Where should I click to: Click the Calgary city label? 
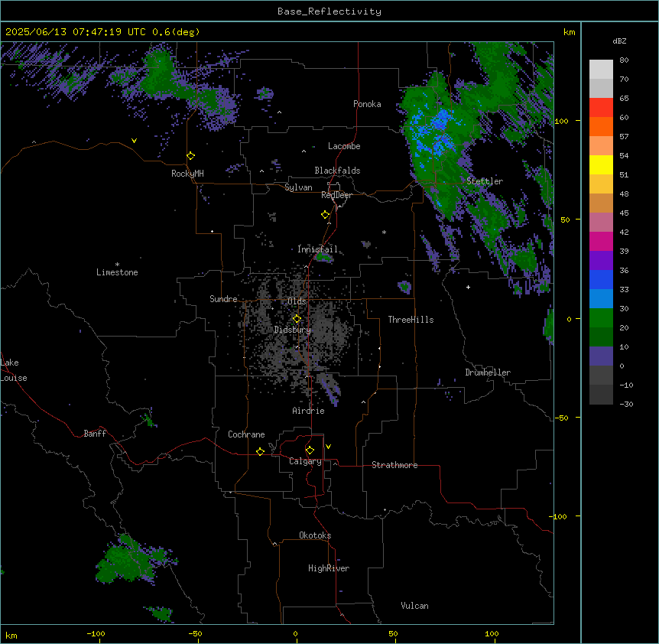(x=305, y=461)
